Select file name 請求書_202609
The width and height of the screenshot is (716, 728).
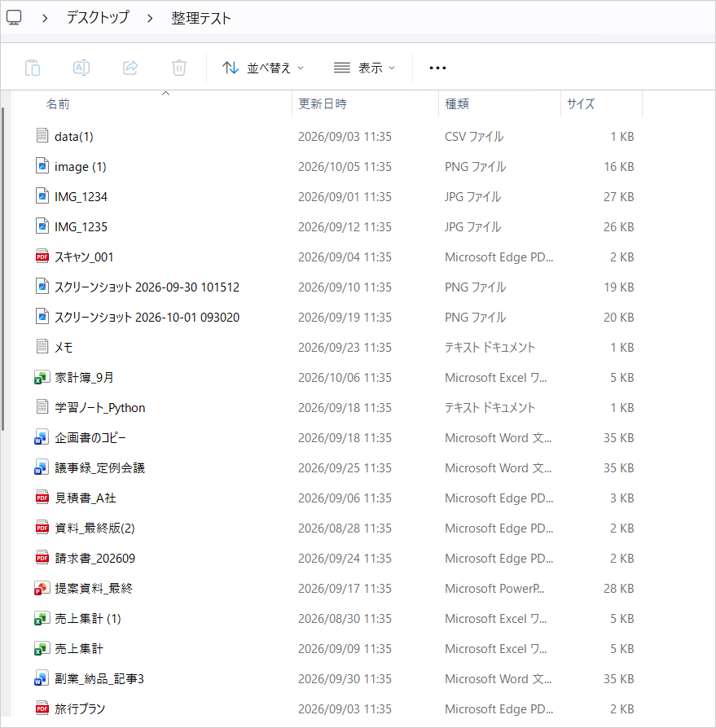point(94,559)
